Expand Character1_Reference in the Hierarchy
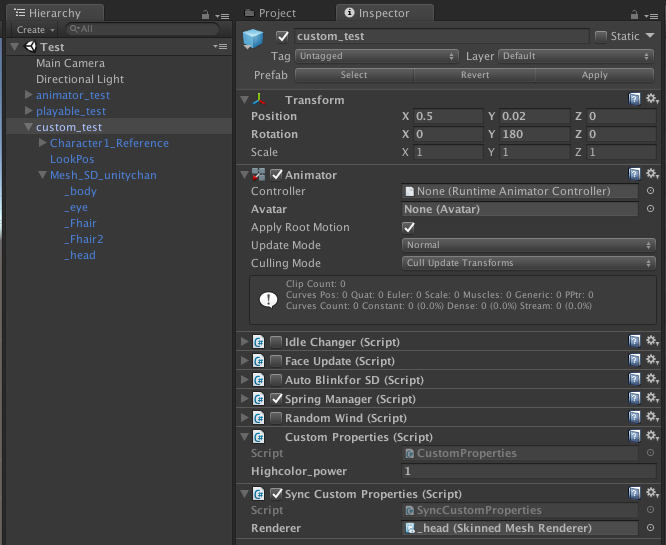Screen dimensions: 666x545 click(x=42, y=142)
